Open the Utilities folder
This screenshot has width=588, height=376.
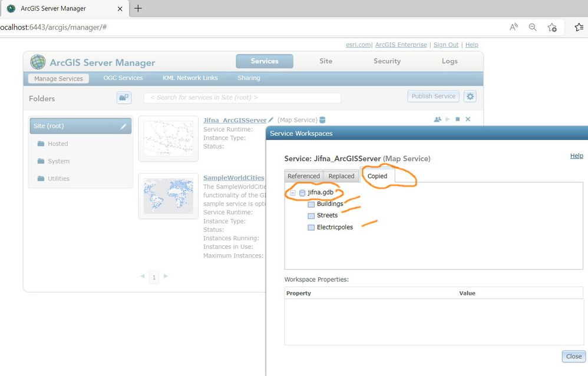[x=58, y=179]
